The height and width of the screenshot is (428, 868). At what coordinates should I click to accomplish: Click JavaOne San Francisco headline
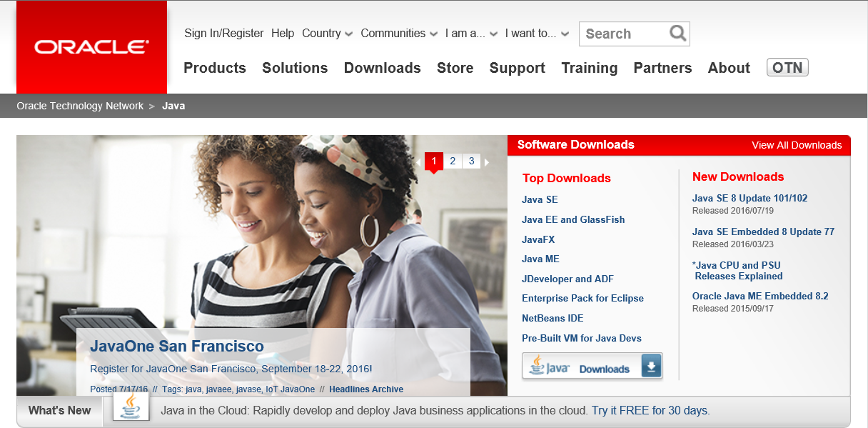[177, 347]
